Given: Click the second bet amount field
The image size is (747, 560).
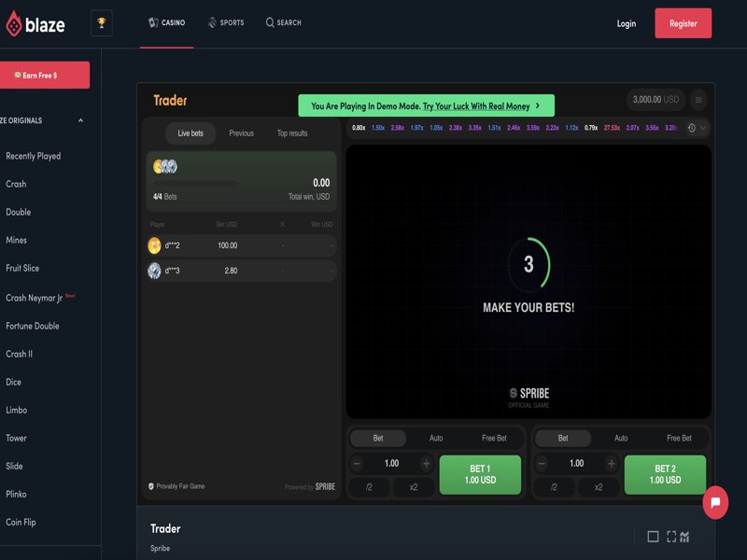Looking at the screenshot, I should pos(576,463).
